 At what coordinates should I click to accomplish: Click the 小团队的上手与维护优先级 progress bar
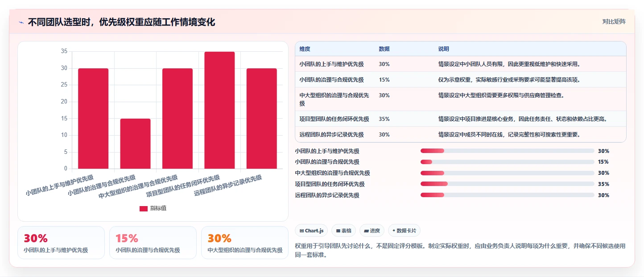(x=508, y=151)
